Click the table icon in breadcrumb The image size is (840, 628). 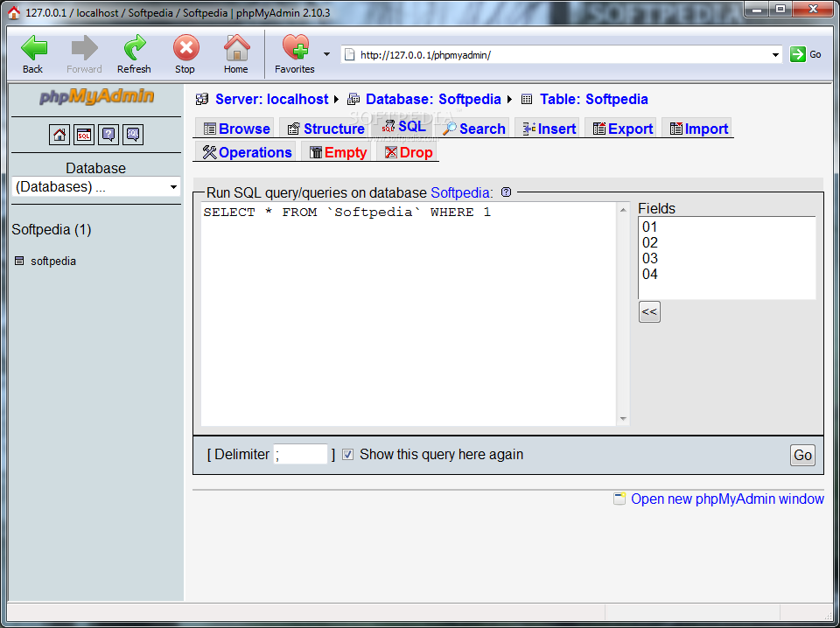(x=527, y=99)
